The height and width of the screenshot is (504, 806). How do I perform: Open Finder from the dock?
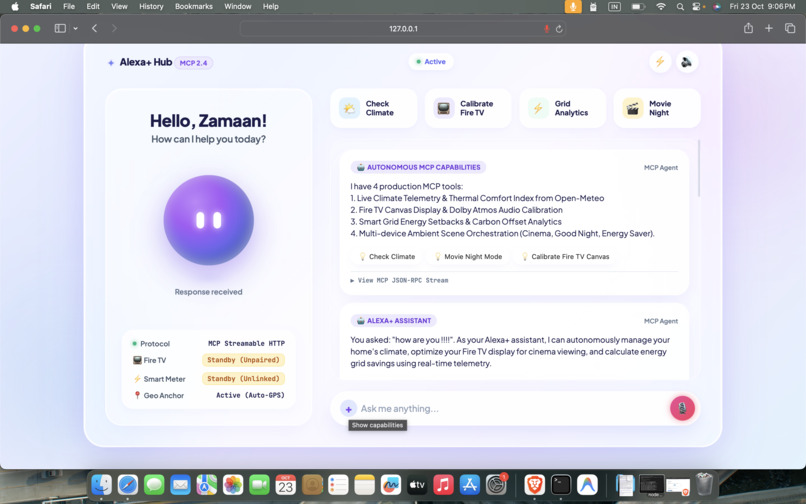(102, 484)
